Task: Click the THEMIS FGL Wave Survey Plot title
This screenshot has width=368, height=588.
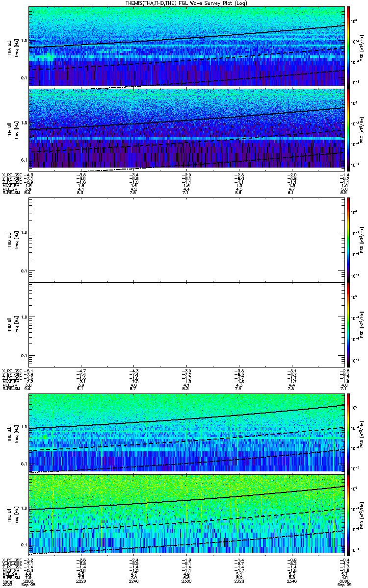Action: pyautogui.click(x=186, y=3)
